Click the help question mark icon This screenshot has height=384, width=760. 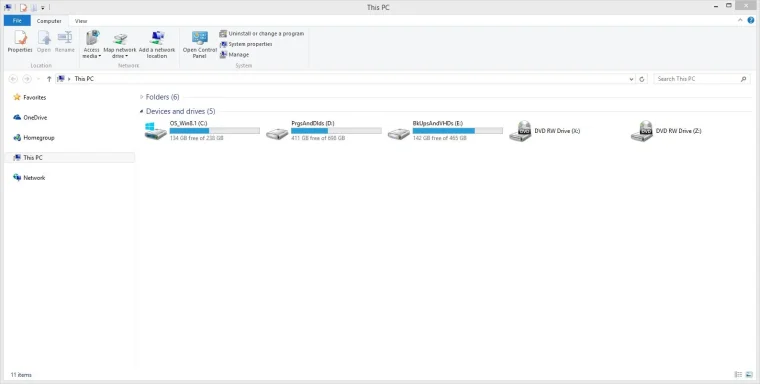[x=751, y=20]
